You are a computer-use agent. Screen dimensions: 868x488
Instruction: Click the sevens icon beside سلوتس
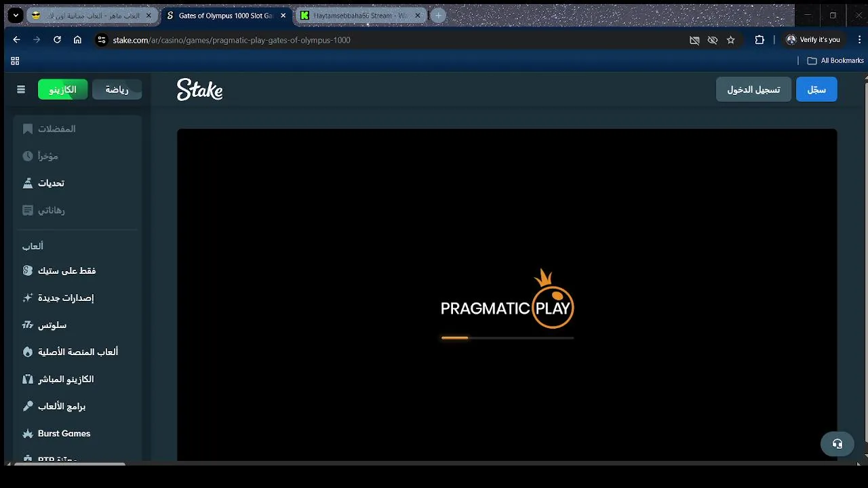pyautogui.click(x=28, y=325)
